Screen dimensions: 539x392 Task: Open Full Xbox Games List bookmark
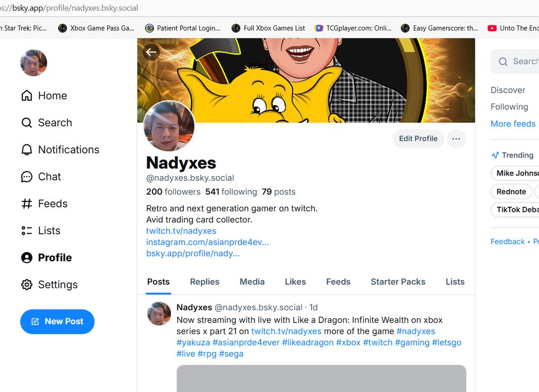coord(268,28)
